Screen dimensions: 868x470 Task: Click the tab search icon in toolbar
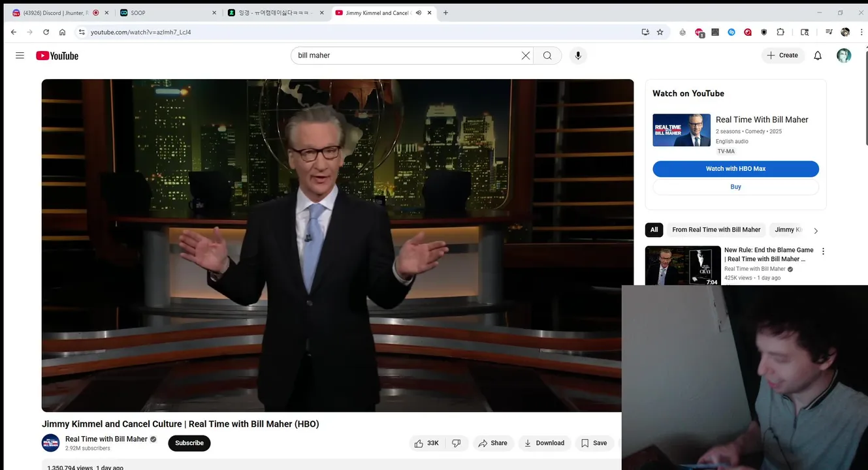pyautogui.click(x=805, y=32)
